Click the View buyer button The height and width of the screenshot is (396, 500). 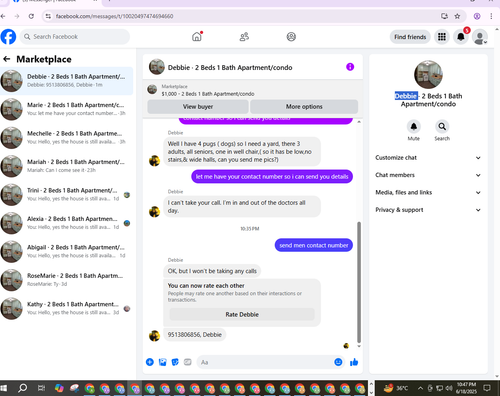pyautogui.click(x=198, y=107)
